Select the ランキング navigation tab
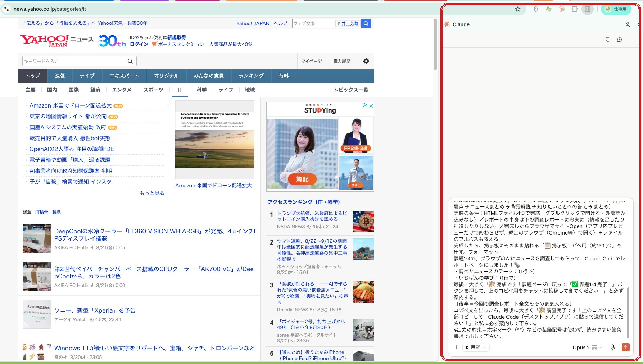The height and width of the screenshot is (364, 643). coord(251,76)
